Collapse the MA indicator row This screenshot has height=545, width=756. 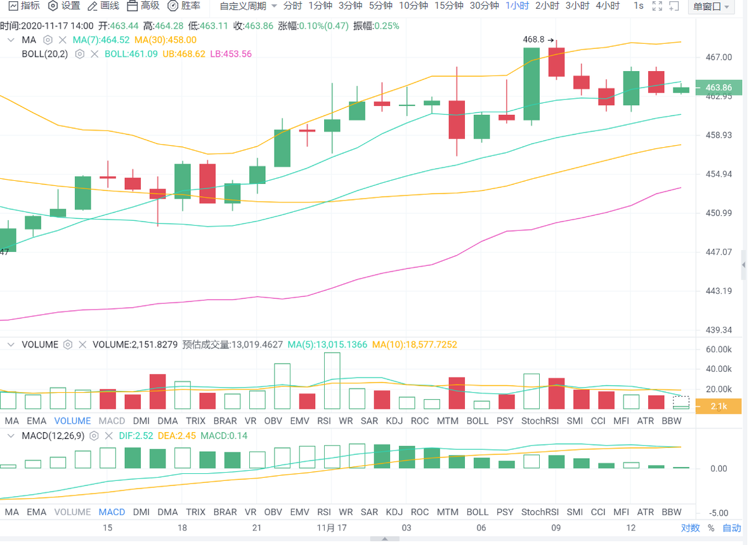click(11, 40)
